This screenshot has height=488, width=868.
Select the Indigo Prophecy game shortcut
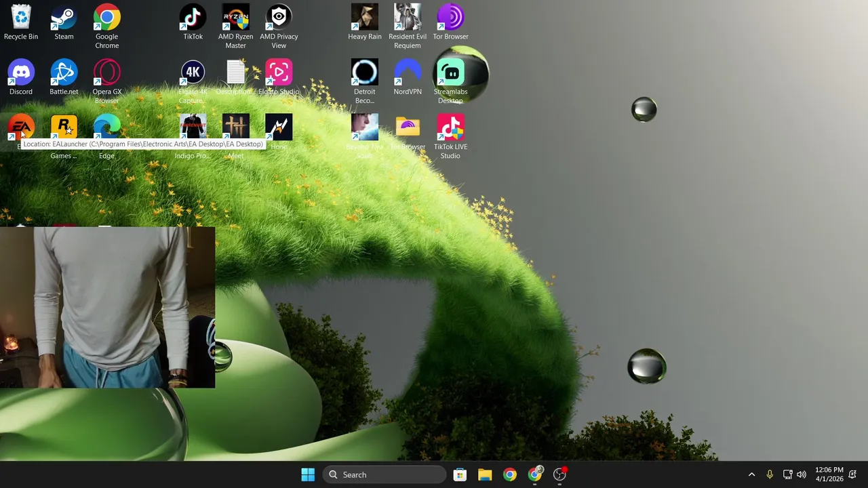(x=193, y=136)
